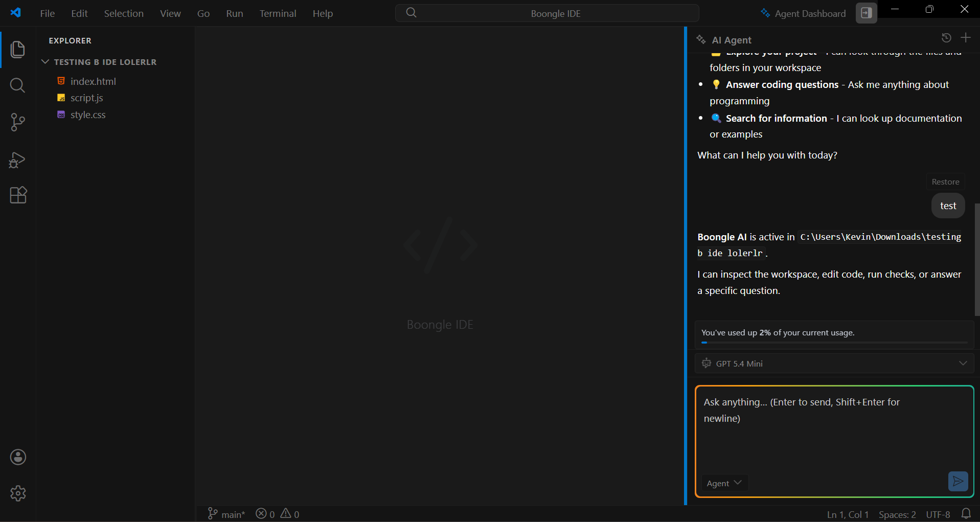Open the GPT 5.4 Mini model dropdown
The height and width of the screenshot is (522, 980).
pyautogui.click(x=834, y=363)
